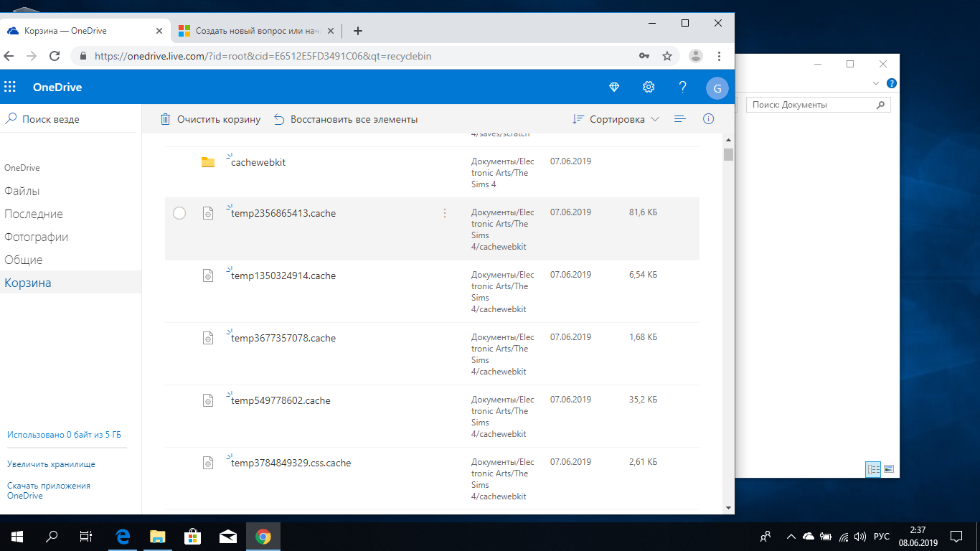Bookmark this page with the star
This screenshot has width=980, height=551.
tap(667, 55)
